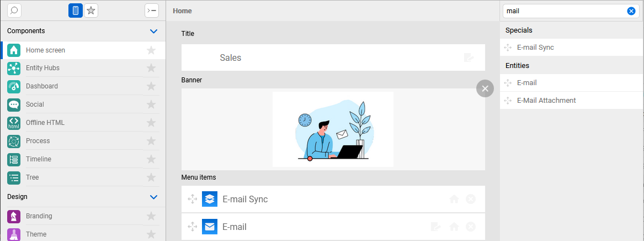644x241 pixels.
Task: Favorite the Home screen component star
Action: coord(151,50)
